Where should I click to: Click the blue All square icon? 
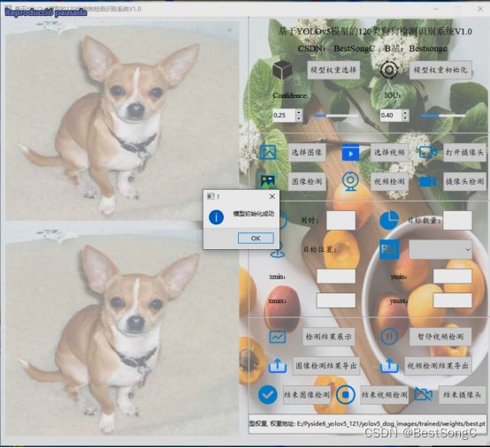pyautogui.click(x=389, y=249)
